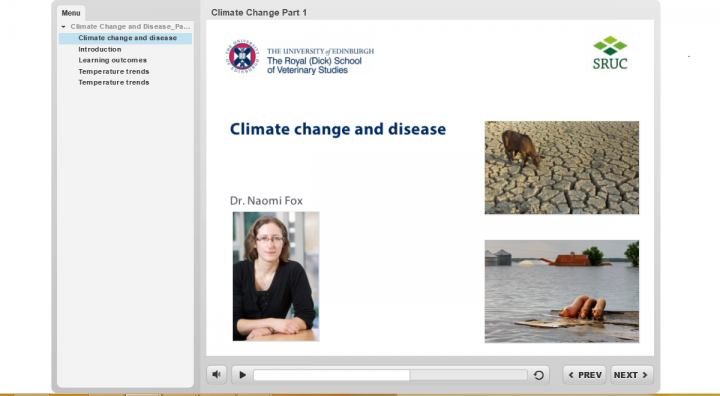
Task: Open the first Temperature trends entry
Action: 113,71
